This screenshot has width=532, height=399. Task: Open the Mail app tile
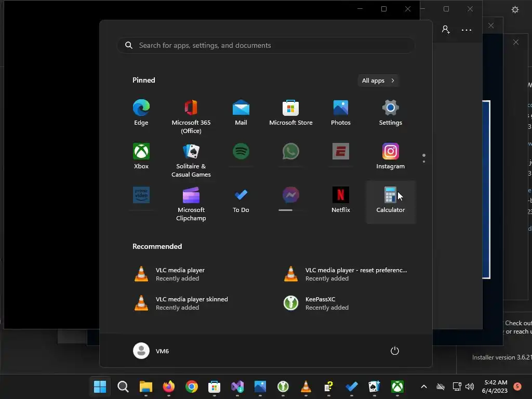pos(241,113)
